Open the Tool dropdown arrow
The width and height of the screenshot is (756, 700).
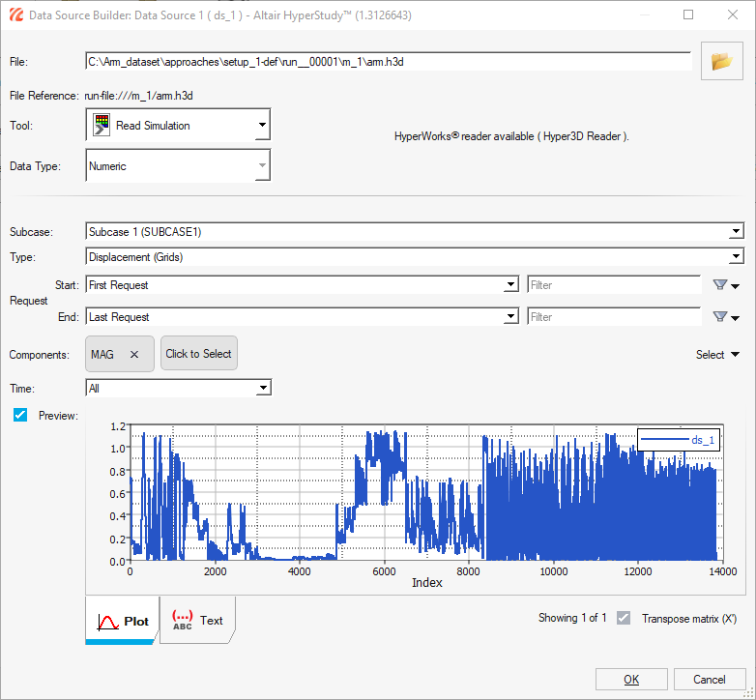[x=262, y=125]
